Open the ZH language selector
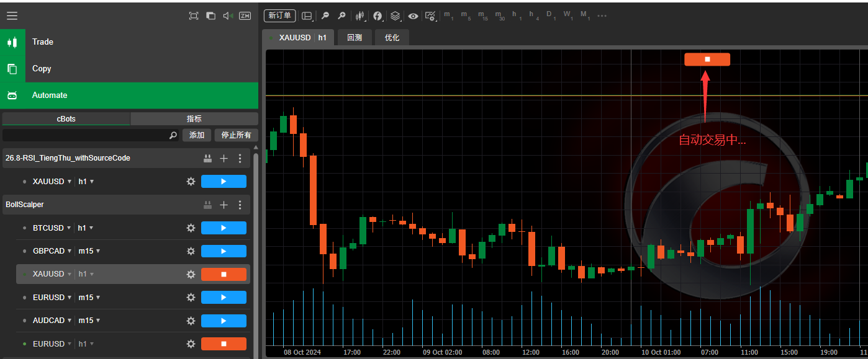 pos(245,16)
